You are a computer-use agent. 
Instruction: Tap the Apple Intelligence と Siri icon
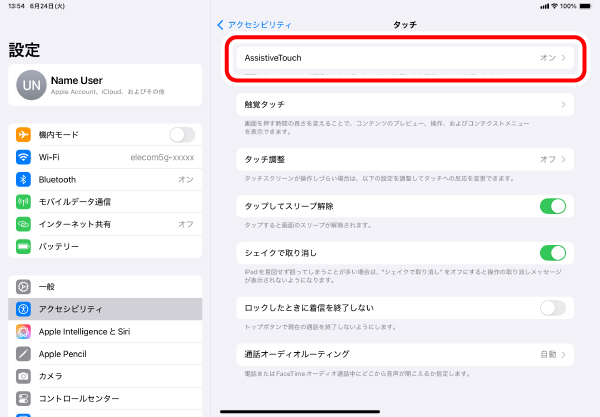24,331
